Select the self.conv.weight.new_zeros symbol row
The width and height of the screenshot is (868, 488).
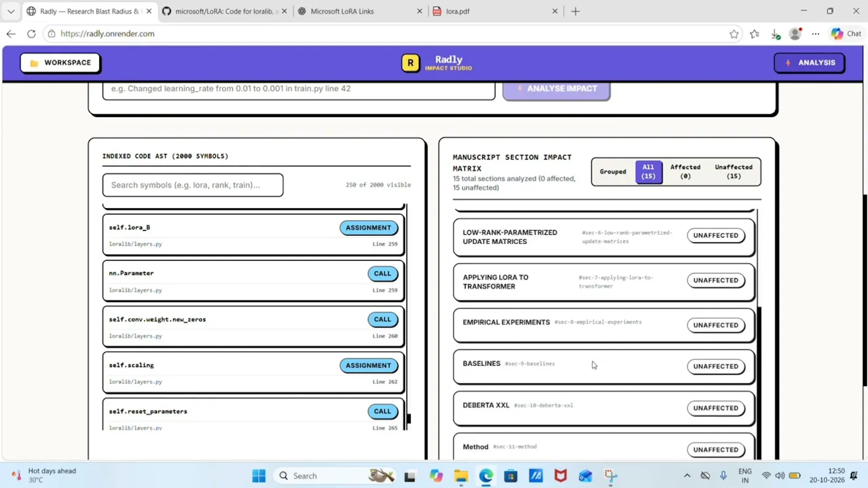click(253, 326)
